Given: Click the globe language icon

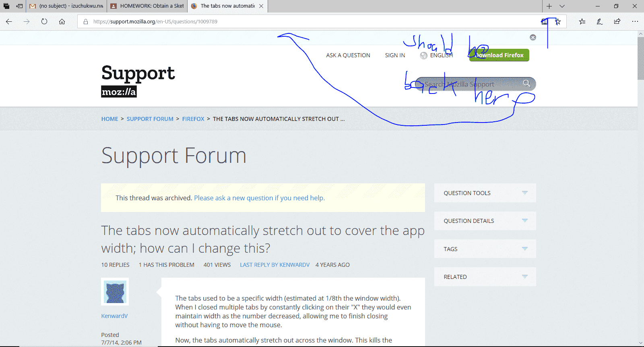Looking at the screenshot, I should (x=424, y=56).
